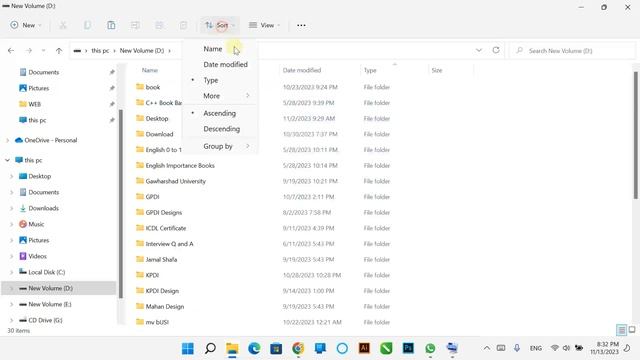Open More sort options submenu
The width and height of the screenshot is (640, 360).
tap(220, 96)
